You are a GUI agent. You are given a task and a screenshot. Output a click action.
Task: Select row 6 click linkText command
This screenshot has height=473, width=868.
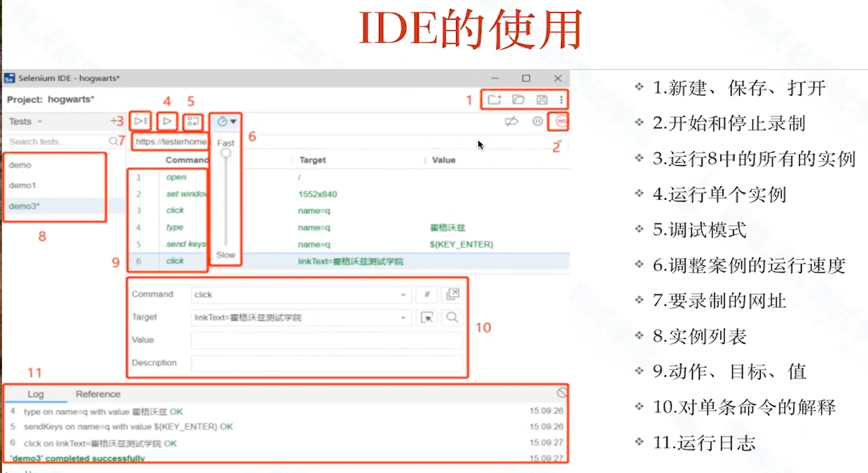pyautogui.click(x=348, y=261)
